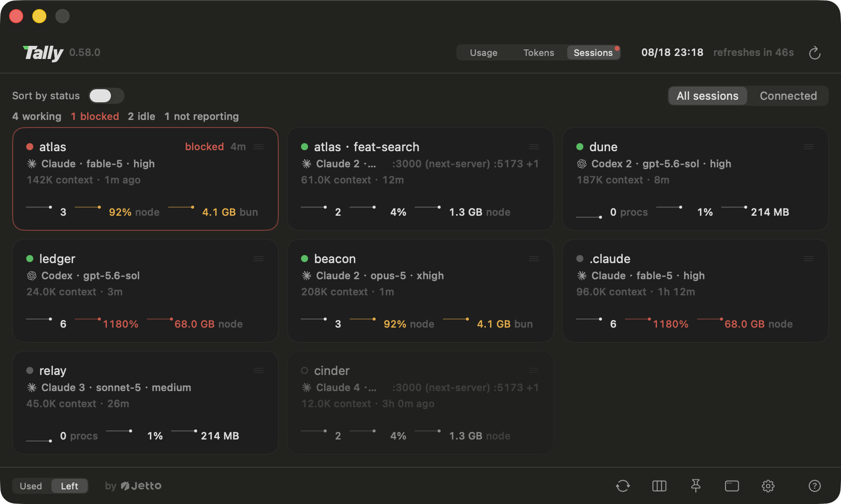Screen dimensions: 841x504
Task: Click '12.0K context' on cinder card
Action: tap(336, 404)
